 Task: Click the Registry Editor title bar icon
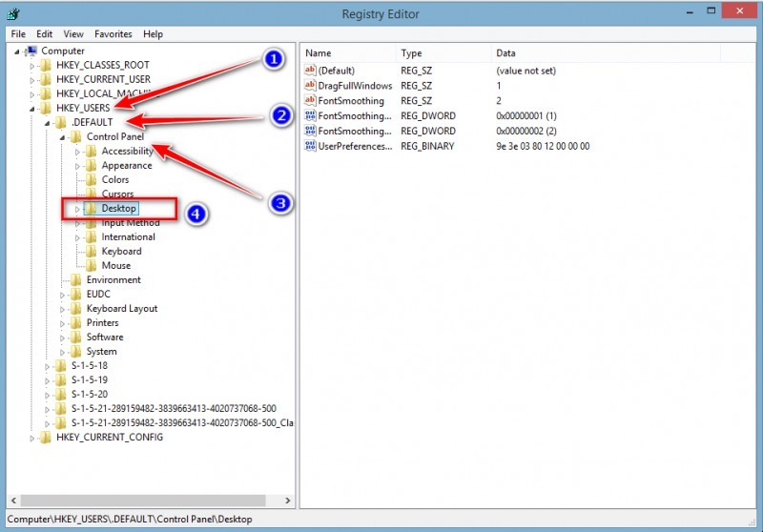click(x=13, y=13)
